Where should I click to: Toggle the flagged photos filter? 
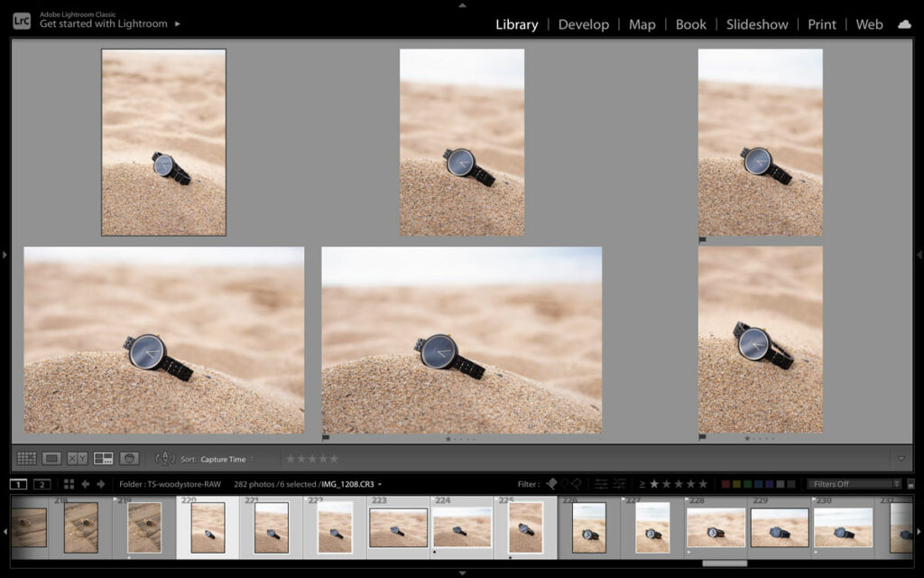pyautogui.click(x=550, y=484)
